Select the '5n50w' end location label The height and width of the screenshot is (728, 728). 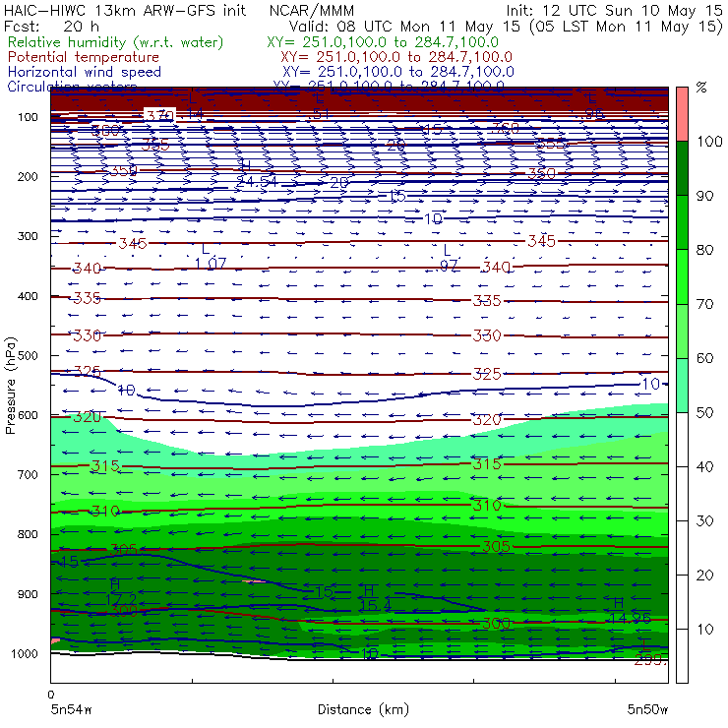pos(647,709)
